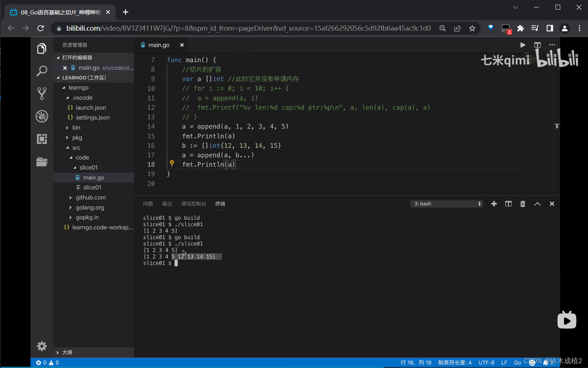Go back with the browser back arrow
Viewport: 588px width, 368px height.
11,28
